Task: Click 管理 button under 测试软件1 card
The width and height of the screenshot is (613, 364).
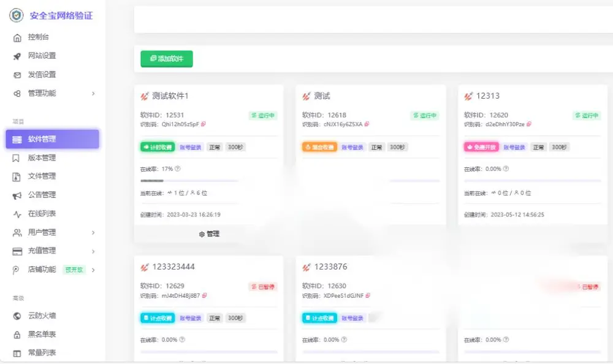Action: coord(209,234)
